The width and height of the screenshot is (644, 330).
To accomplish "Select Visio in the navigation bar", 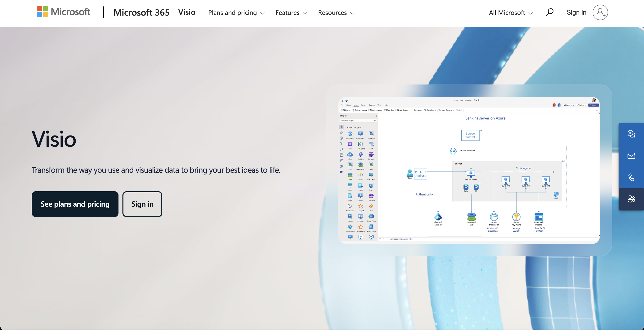I will [187, 12].
